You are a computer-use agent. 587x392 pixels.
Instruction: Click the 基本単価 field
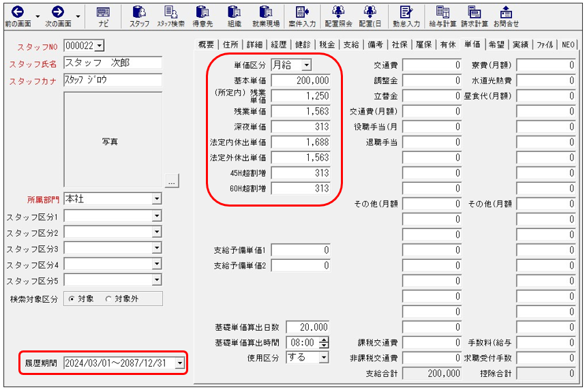(301, 80)
